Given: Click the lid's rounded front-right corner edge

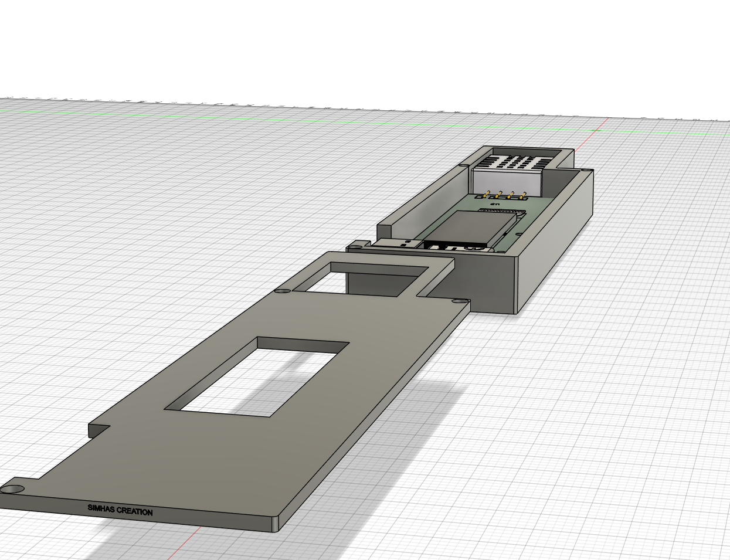Looking at the screenshot, I should [277, 525].
